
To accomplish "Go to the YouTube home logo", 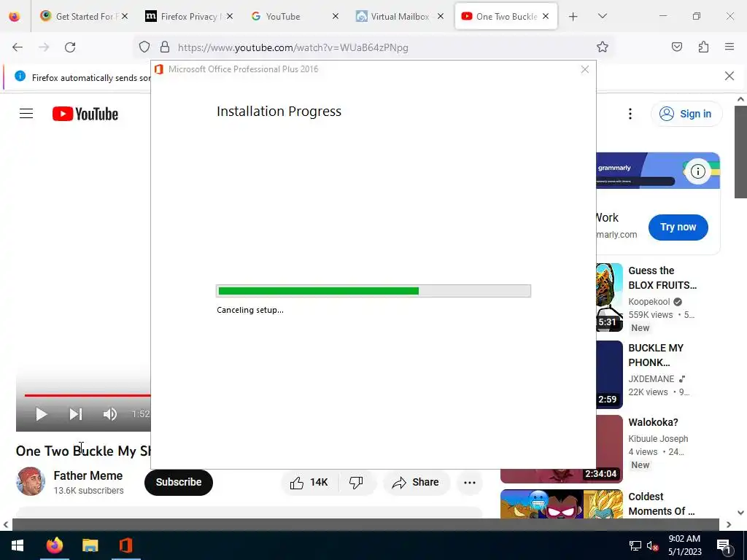I will (85, 114).
